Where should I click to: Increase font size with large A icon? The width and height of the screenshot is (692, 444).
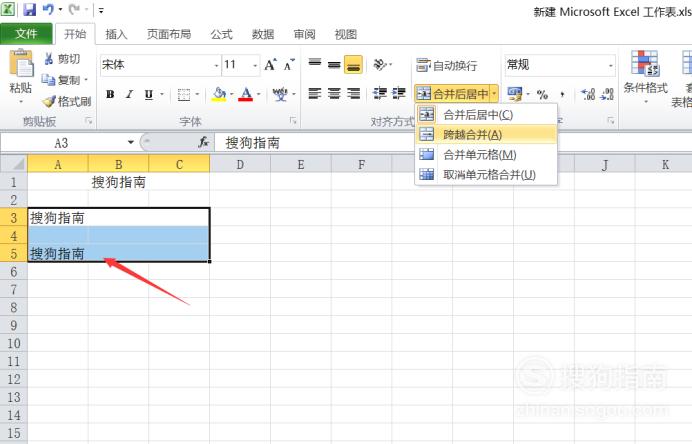(x=270, y=65)
